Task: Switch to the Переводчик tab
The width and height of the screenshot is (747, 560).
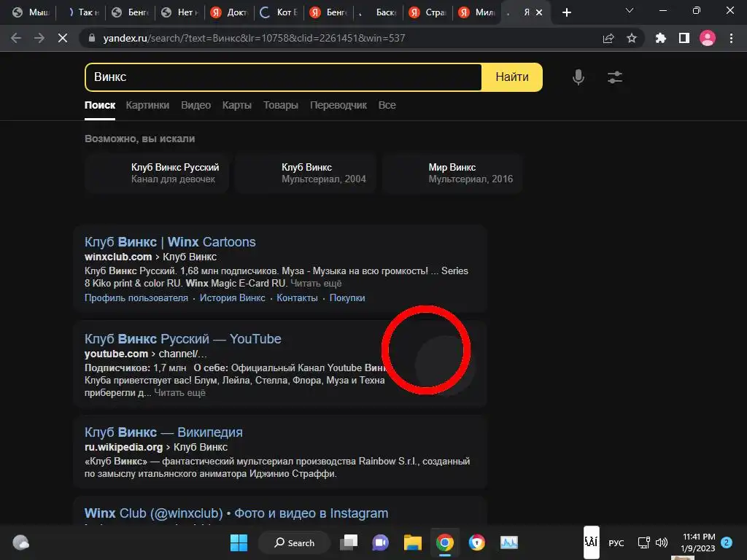Action: coord(338,105)
